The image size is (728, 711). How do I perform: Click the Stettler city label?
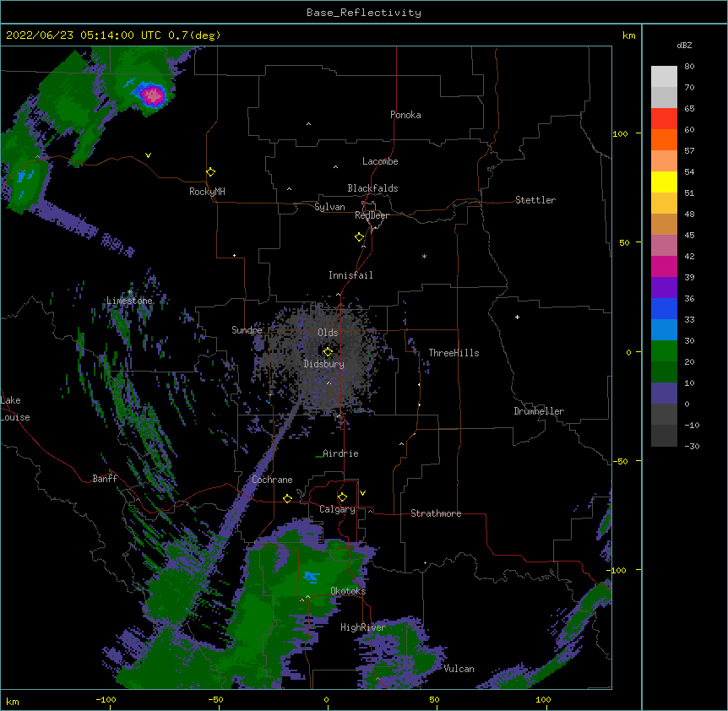[x=535, y=200]
